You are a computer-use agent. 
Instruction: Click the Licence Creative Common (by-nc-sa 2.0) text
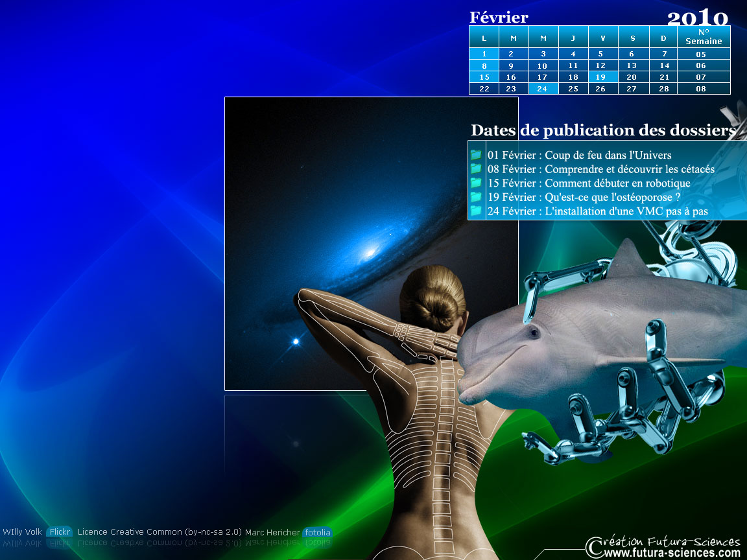click(160, 532)
